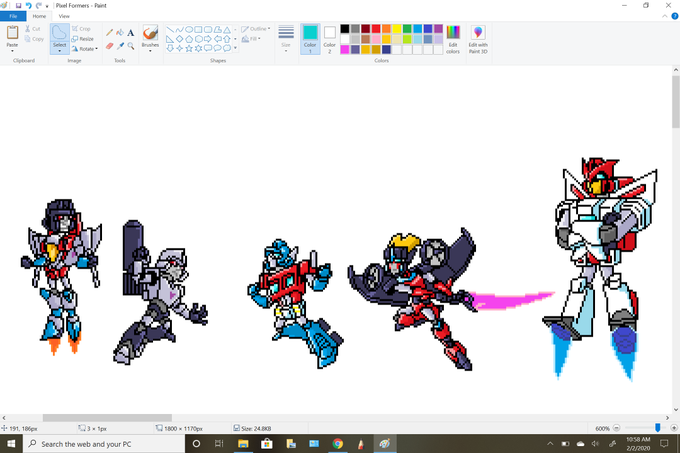Choose the Down arrow shape
Screen dimensions: 680x453
[x=170, y=48]
